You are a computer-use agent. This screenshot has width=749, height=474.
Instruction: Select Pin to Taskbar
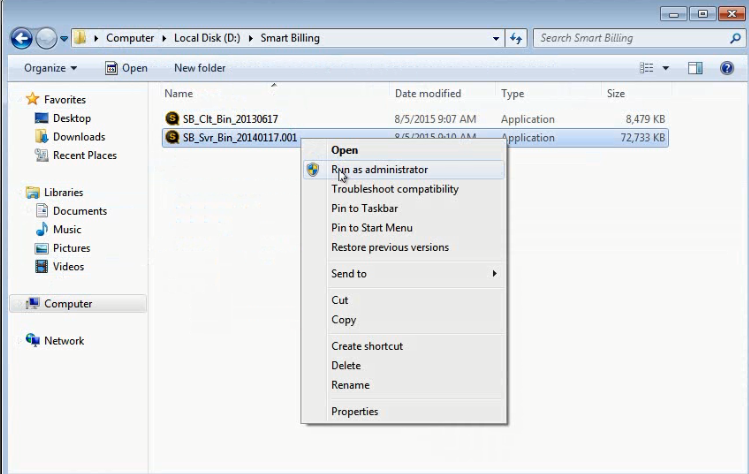[x=404, y=208]
